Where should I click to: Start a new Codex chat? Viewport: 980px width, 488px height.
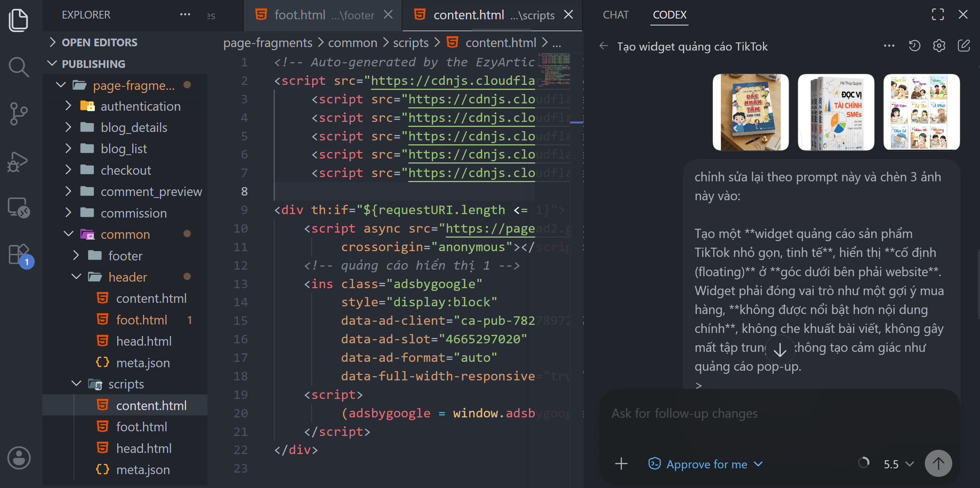click(x=963, y=46)
